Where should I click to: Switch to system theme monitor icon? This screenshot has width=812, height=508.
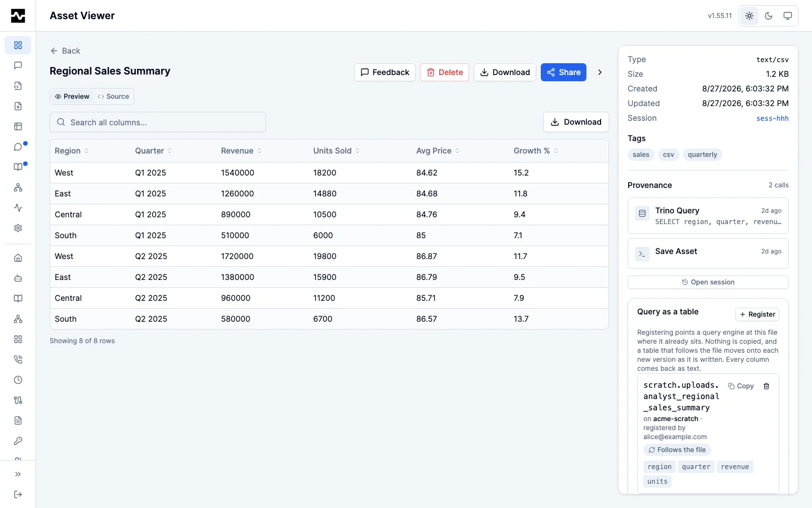pos(788,16)
